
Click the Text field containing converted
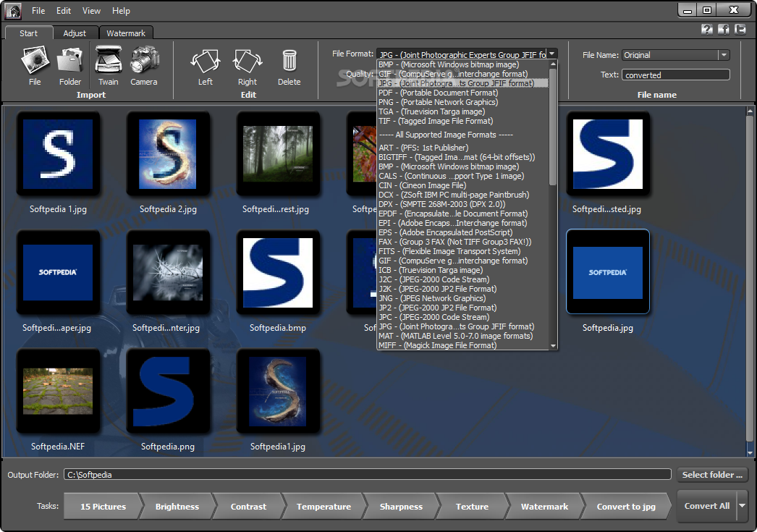675,75
